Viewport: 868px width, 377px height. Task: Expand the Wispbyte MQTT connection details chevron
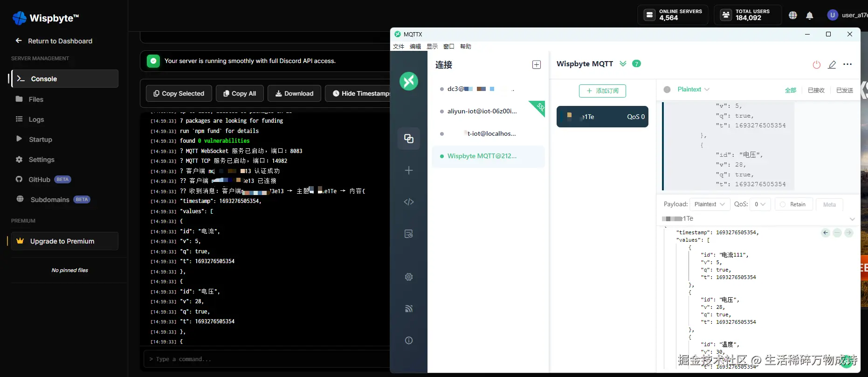[623, 64]
